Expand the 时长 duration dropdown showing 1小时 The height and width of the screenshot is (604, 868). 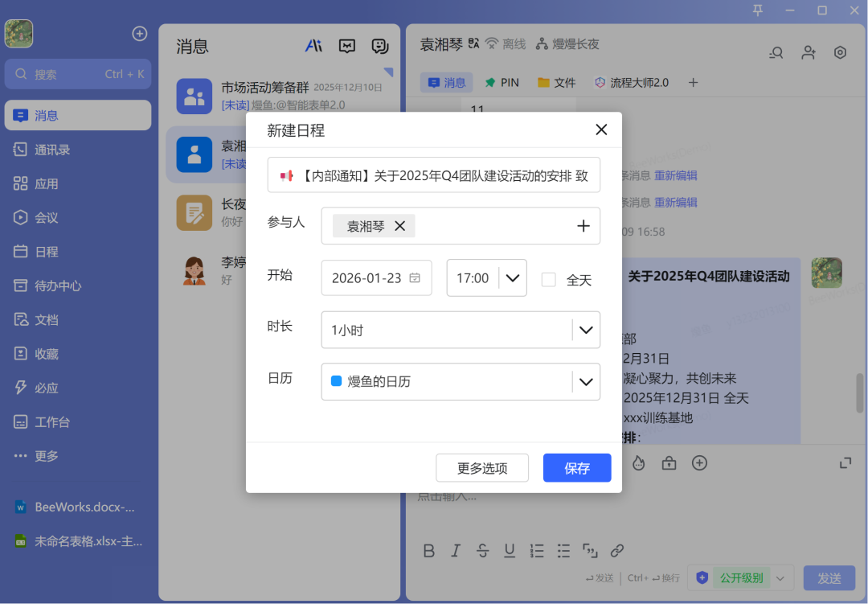586,330
